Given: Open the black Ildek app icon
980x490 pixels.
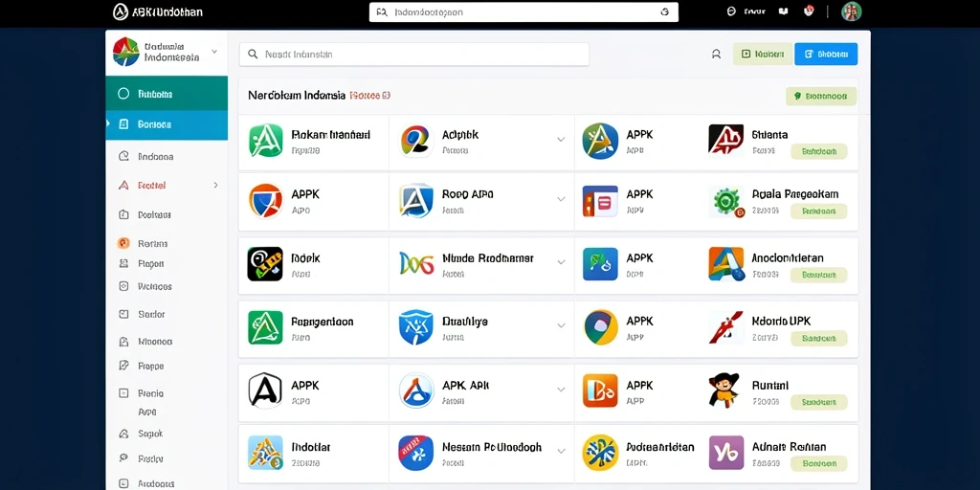Looking at the screenshot, I should point(265,264).
